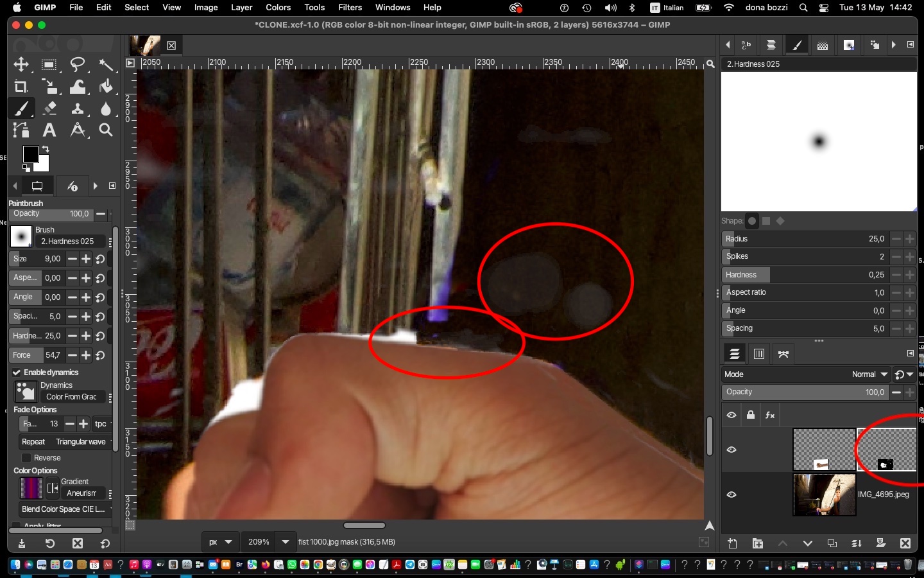Toggle the Enable dynamics checkbox
924x578 pixels.
tap(17, 372)
